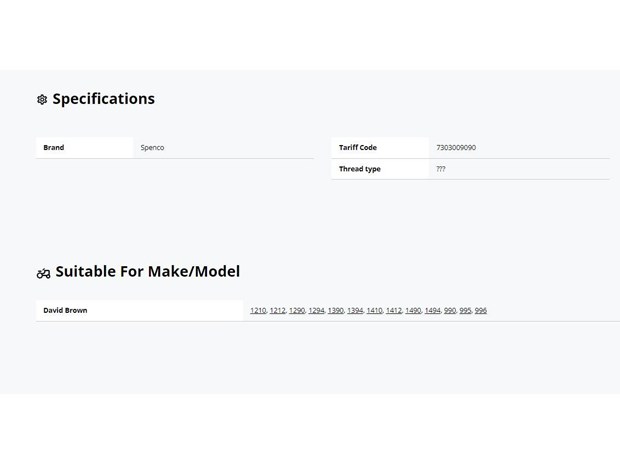Go to the 1494 model page link

click(432, 310)
